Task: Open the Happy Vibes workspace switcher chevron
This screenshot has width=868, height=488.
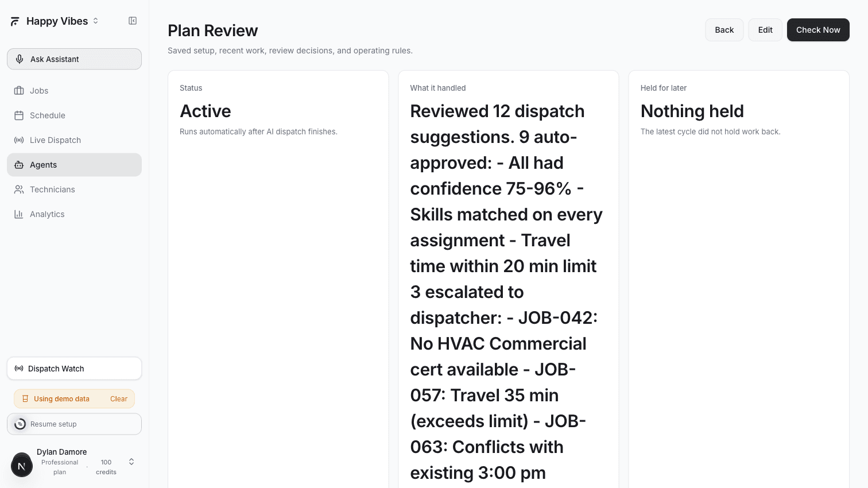Action: 96,21
